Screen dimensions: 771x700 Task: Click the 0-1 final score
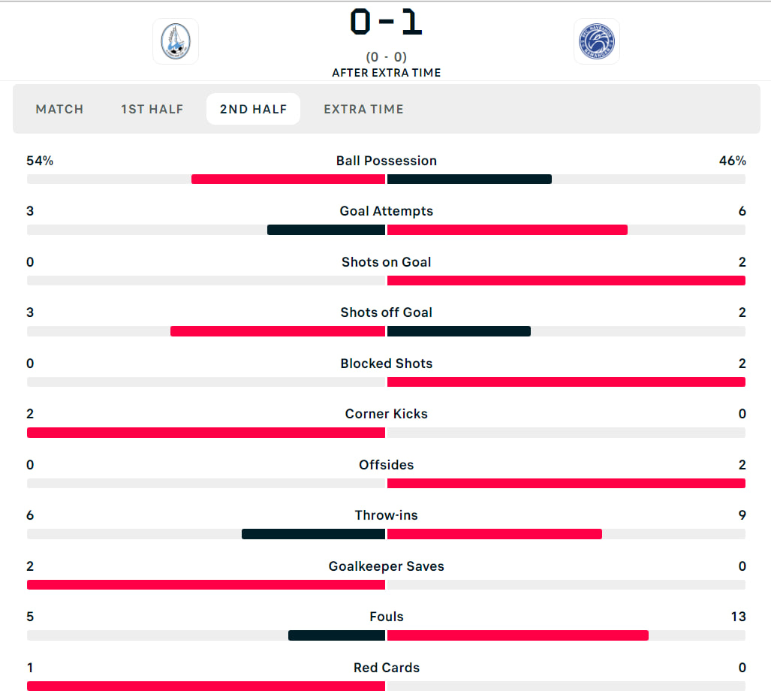pyautogui.click(x=386, y=23)
